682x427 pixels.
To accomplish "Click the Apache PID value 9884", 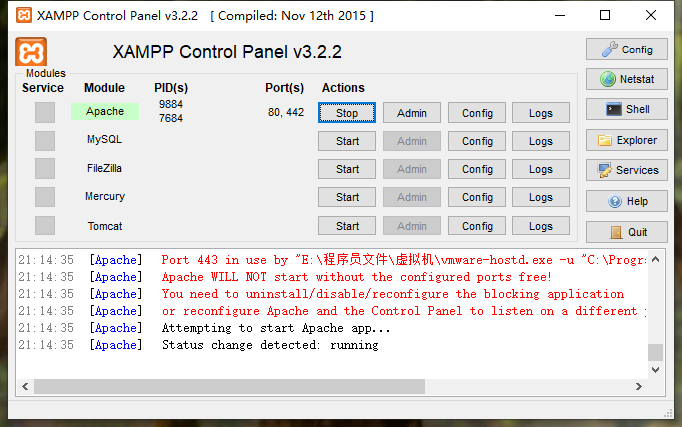I will (171, 104).
